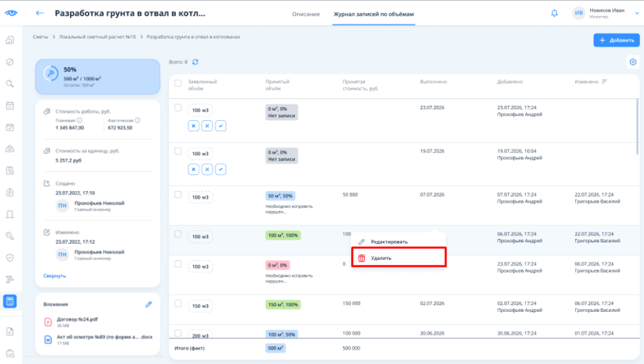644x364 pixels.
Task: Tick the checkbox for the 100 м³, 100% row
Action: coord(178,234)
